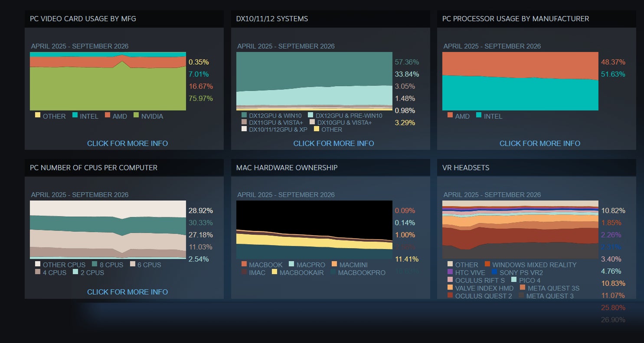Click the yellow OTHER swatch in video card legend

click(x=38, y=115)
